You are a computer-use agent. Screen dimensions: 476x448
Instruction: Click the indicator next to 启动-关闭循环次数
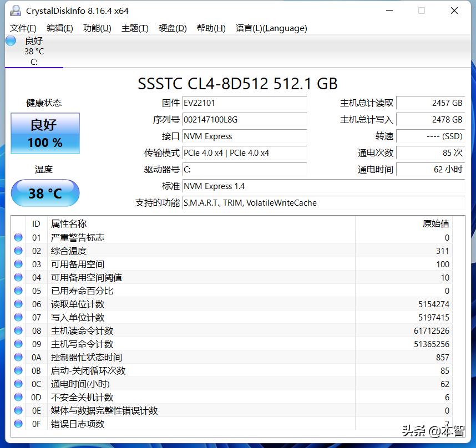[x=18, y=370]
